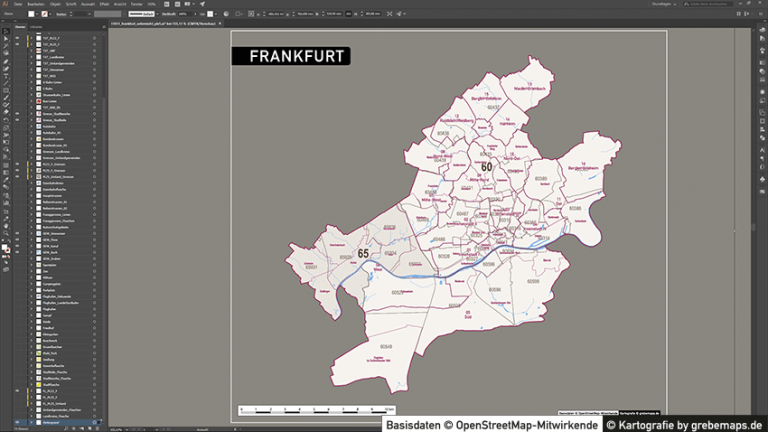Expand the Eisenbahnlinien layer
Image resolution: width=768 pixels, height=432 pixels.
point(32,183)
